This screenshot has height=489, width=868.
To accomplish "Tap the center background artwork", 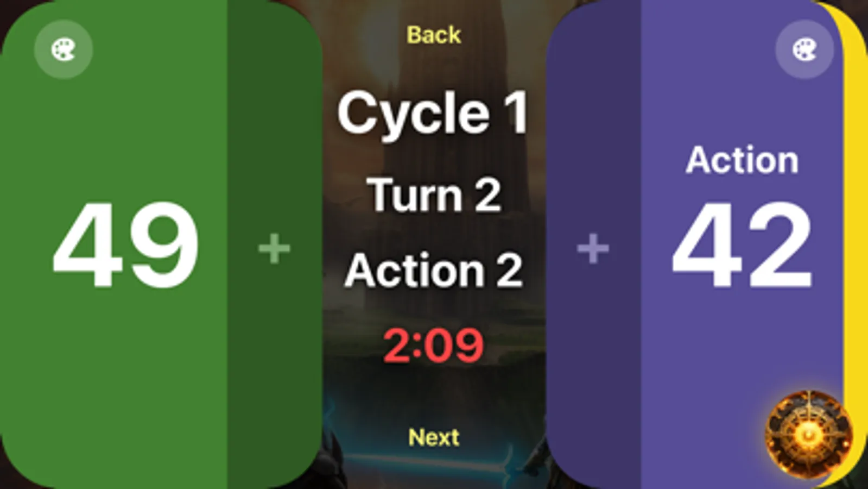I will (434, 391).
